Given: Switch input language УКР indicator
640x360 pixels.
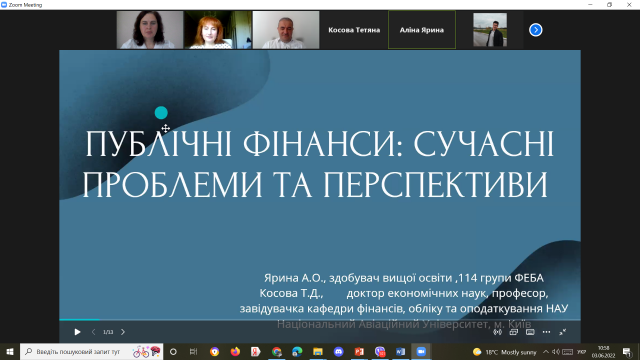Looking at the screenshot, I should point(582,352).
